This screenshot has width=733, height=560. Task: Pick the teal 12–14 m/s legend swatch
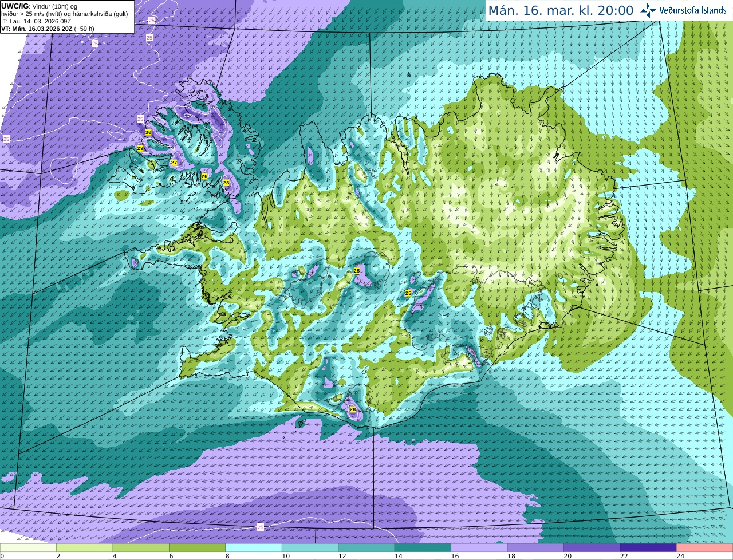(366, 548)
